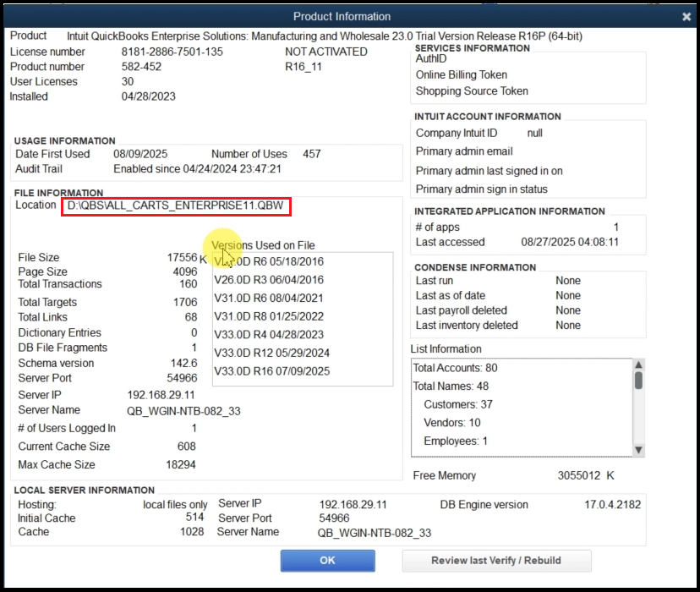Select V33.0D R12 05/29/2024 version entry

(x=272, y=353)
